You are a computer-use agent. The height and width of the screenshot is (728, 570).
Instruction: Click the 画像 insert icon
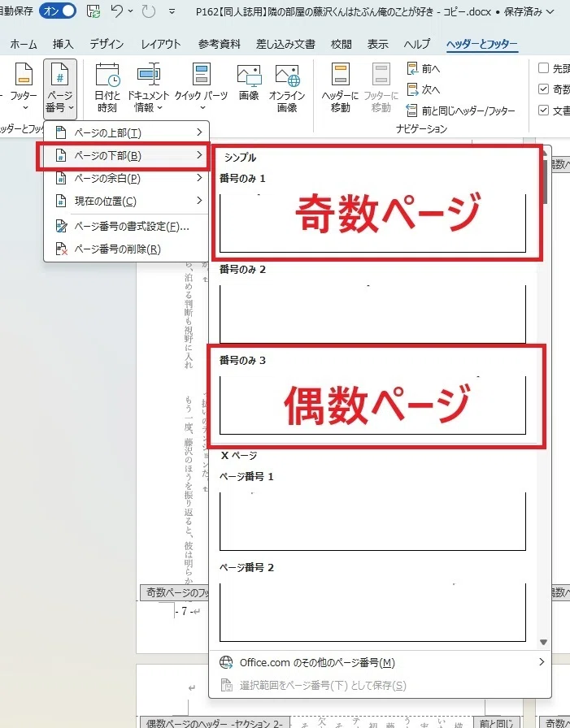point(249,83)
